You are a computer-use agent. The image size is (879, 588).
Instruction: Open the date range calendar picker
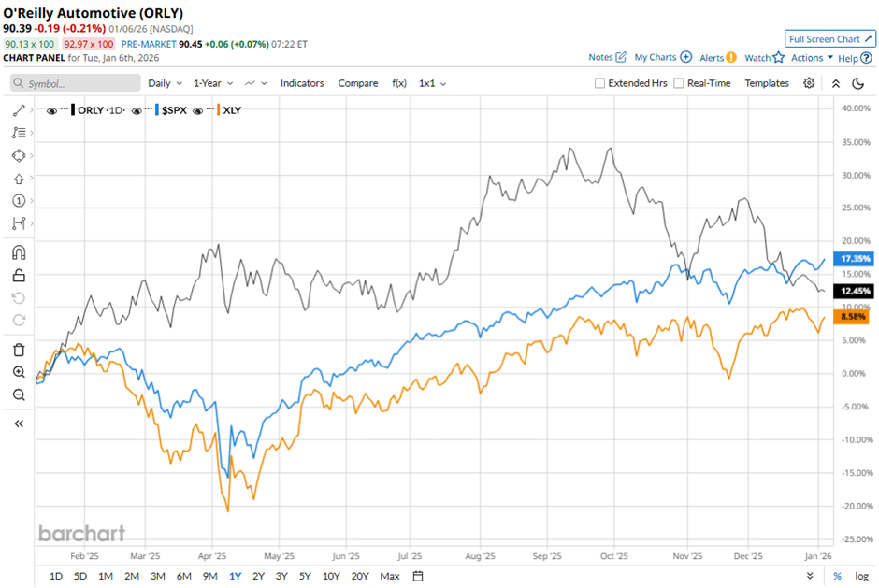pos(418,576)
